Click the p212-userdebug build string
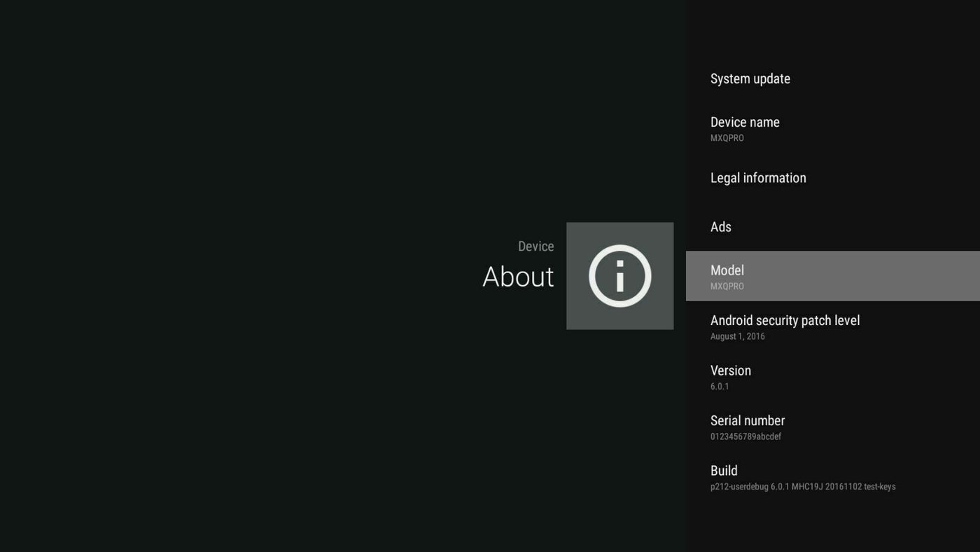Screen dimensions: 980x552 coord(802,487)
